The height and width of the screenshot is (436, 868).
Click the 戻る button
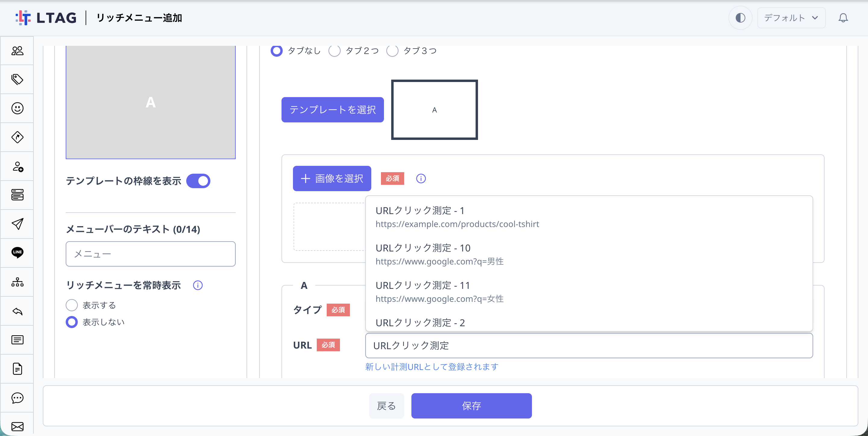click(x=386, y=406)
